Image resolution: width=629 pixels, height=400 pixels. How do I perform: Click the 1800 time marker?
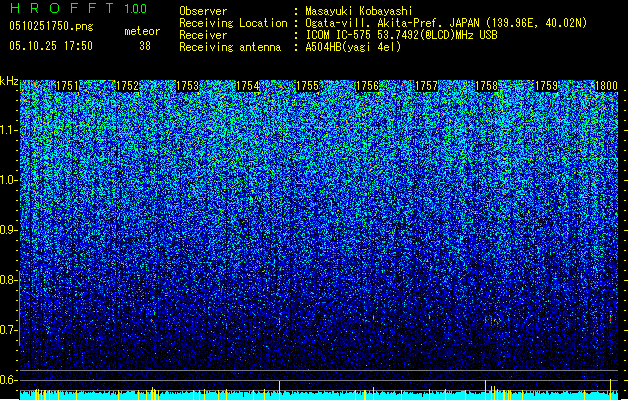[606, 86]
